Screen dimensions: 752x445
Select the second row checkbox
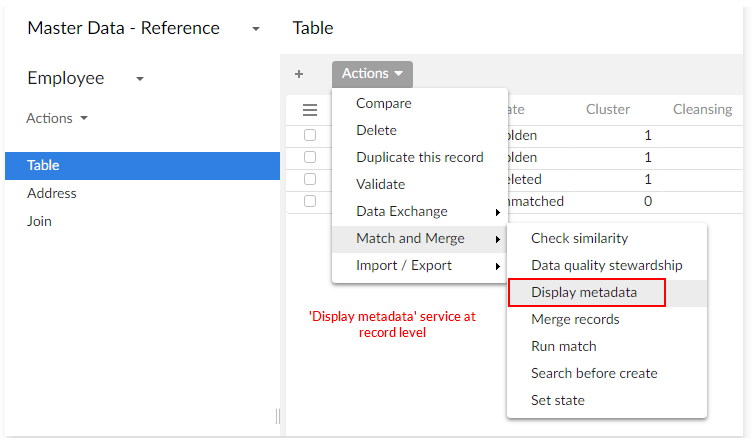coord(310,157)
